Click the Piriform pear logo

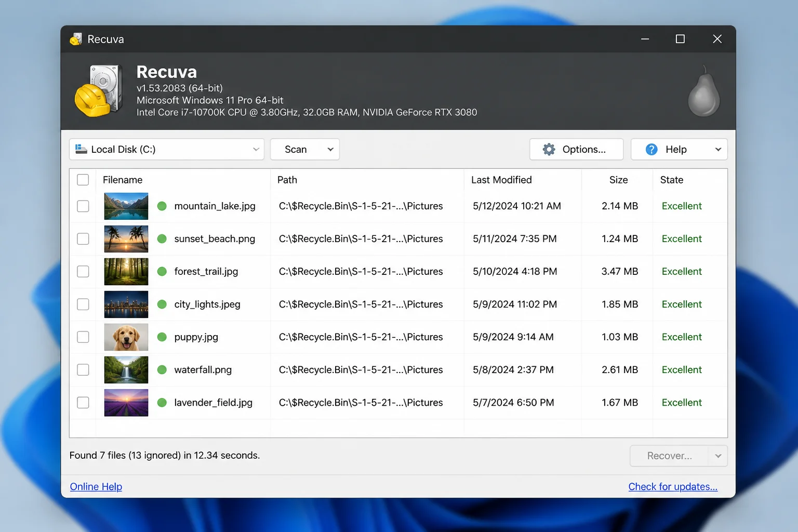tap(704, 90)
